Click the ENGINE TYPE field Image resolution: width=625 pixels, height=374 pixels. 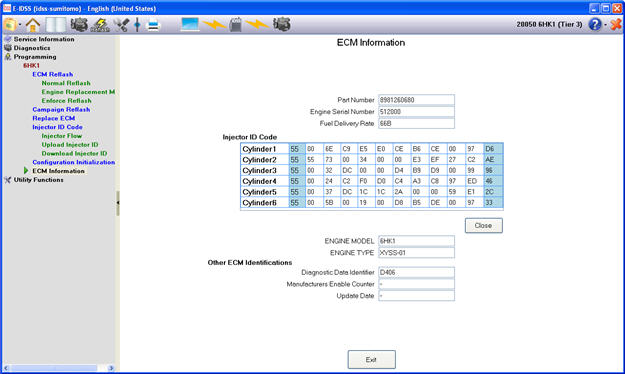pos(416,253)
